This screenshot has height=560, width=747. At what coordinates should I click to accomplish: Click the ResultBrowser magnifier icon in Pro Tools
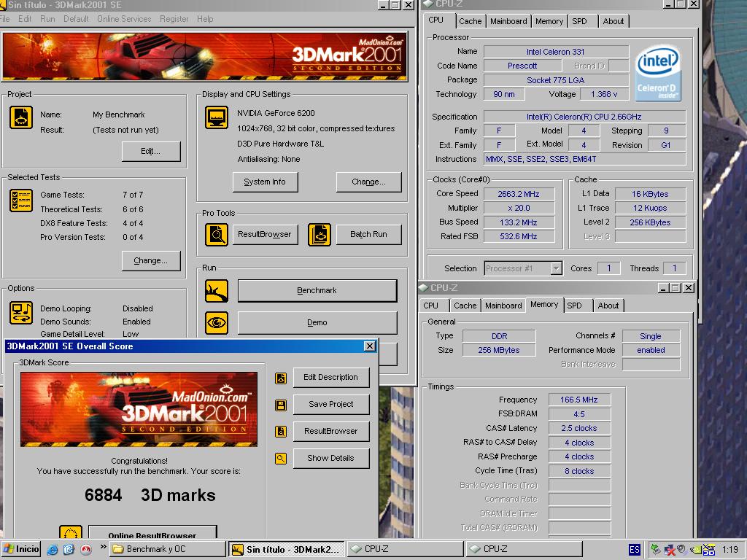217,235
